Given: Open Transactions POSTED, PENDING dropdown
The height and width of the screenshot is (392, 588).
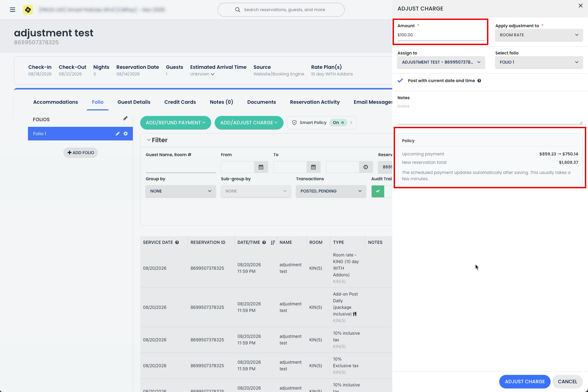Looking at the screenshot, I should pos(331,191).
